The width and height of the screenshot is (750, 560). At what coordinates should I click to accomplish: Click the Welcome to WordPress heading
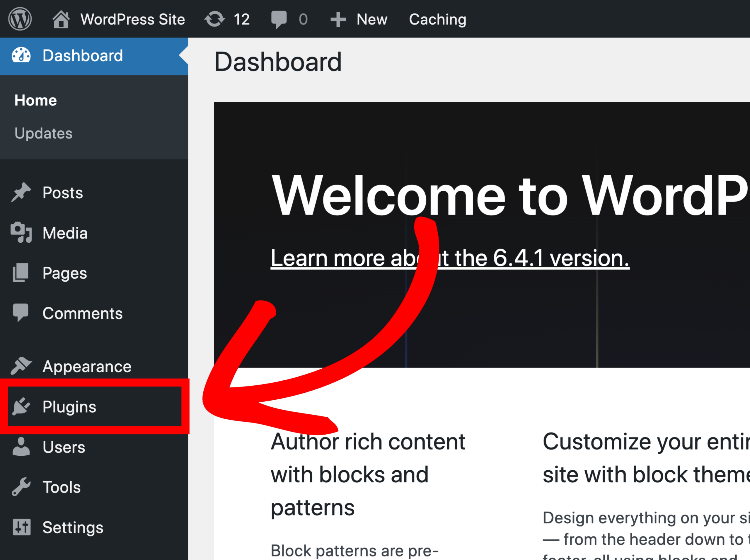[510, 195]
